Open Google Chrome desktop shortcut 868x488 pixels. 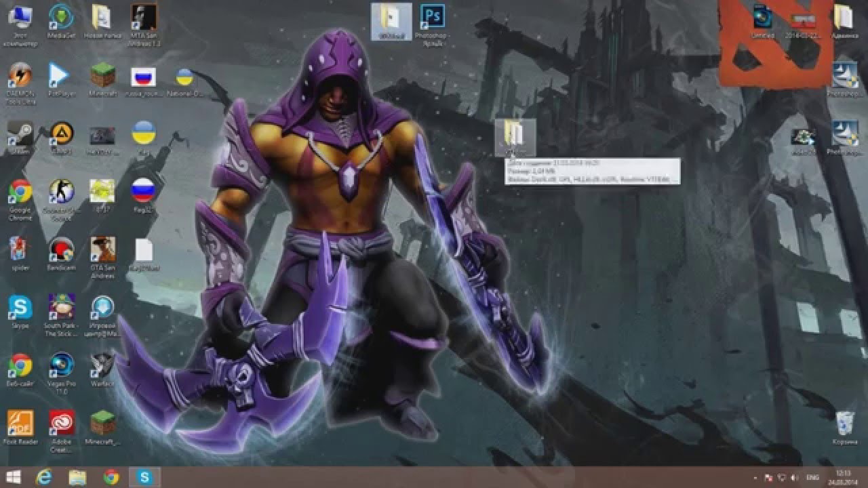tap(20, 200)
